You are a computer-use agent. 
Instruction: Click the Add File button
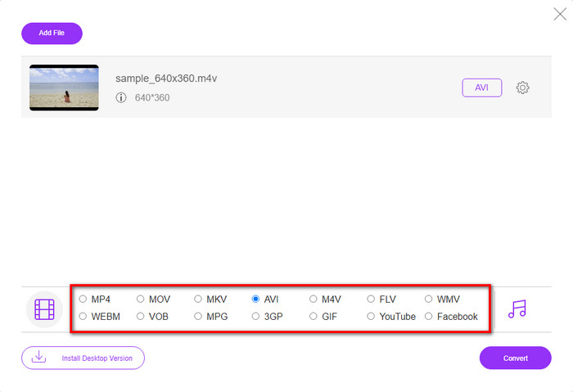[x=52, y=34]
